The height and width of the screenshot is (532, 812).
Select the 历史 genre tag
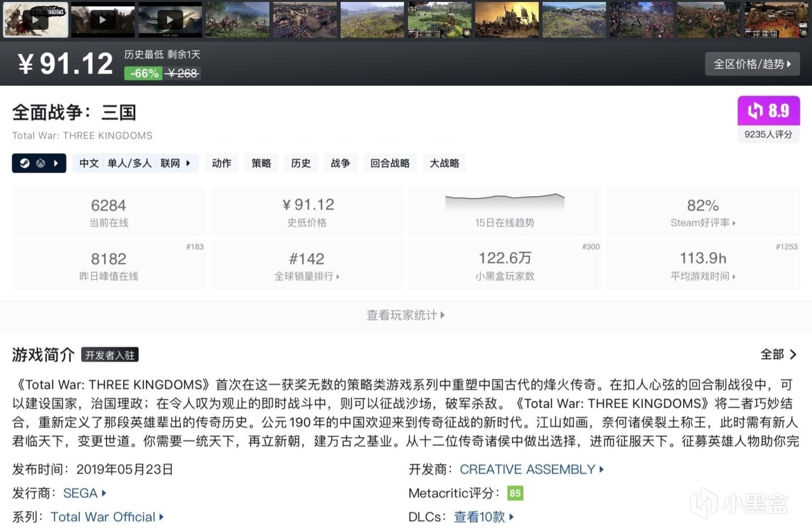click(x=301, y=163)
